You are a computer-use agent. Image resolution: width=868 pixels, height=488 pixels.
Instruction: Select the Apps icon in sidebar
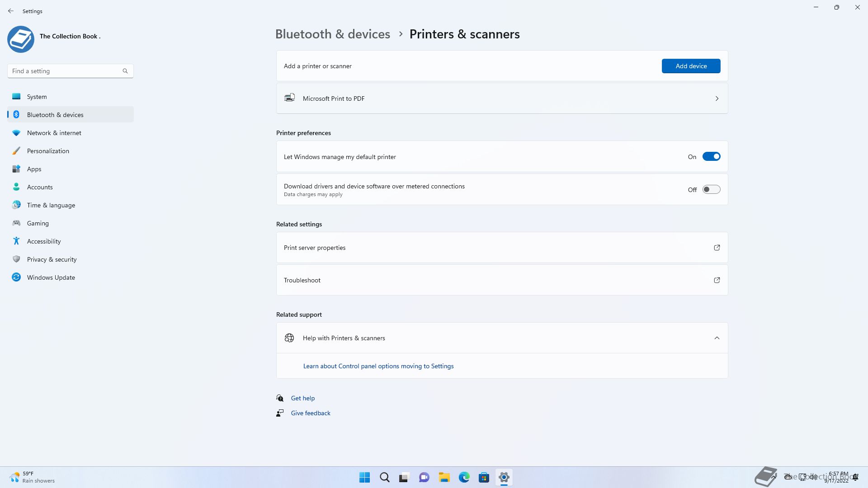tap(16, 169)
